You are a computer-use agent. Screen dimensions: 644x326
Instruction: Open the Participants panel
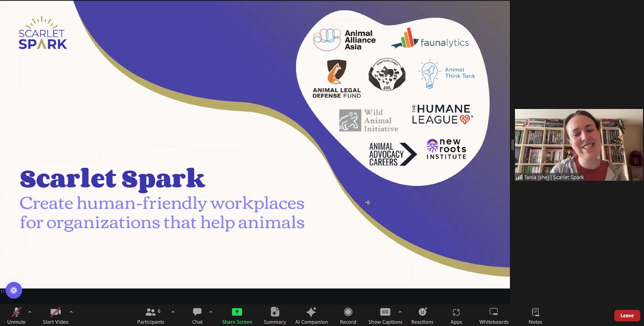tap(151, 316)
